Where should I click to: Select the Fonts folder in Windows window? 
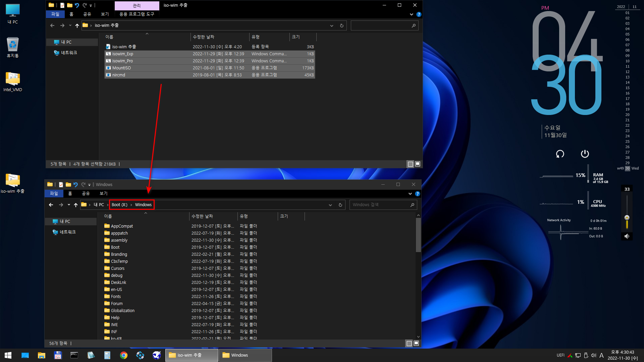pyautogui.click(x=116, y=297)
